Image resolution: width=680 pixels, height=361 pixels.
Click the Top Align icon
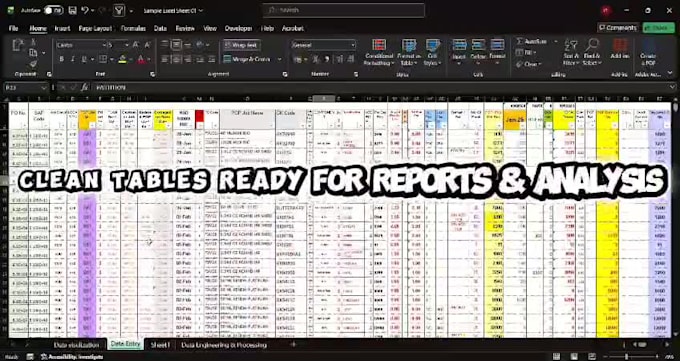[164, 45]
